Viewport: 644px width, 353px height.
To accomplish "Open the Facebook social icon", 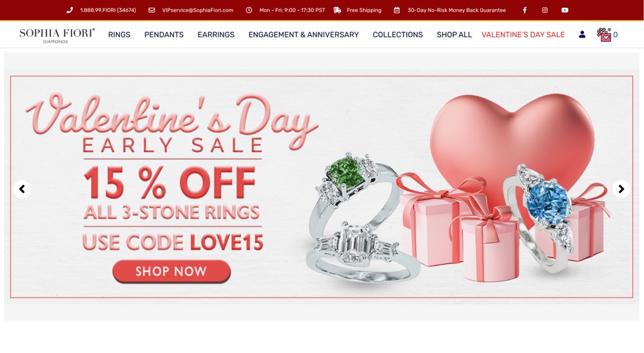I will pos(525,10).
